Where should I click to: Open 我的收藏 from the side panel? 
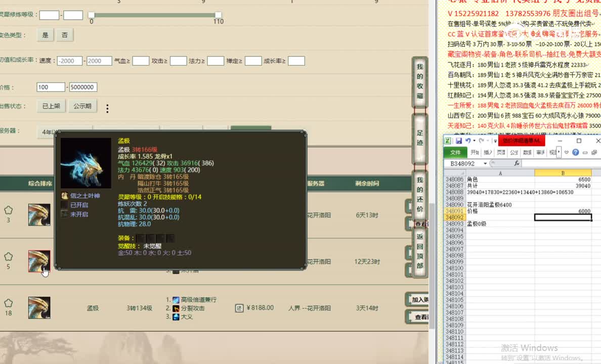click(419, 81)
